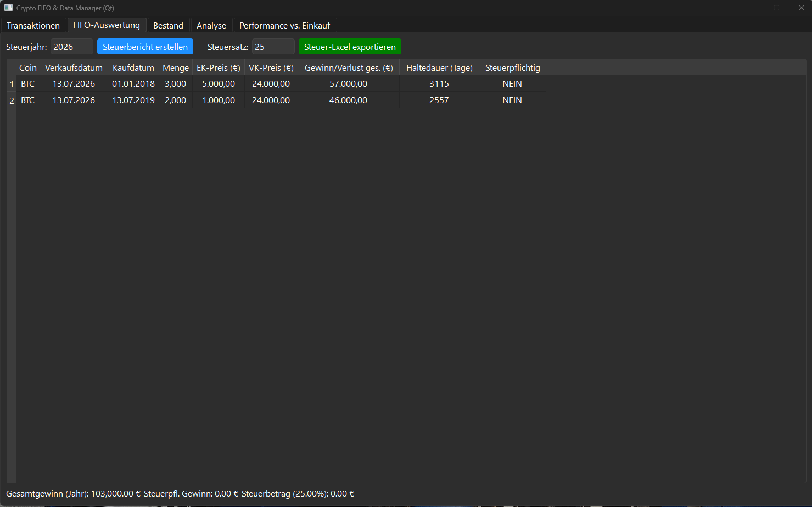
Task: Maximize the Crypto FIFO window
Action: point(776,8)
